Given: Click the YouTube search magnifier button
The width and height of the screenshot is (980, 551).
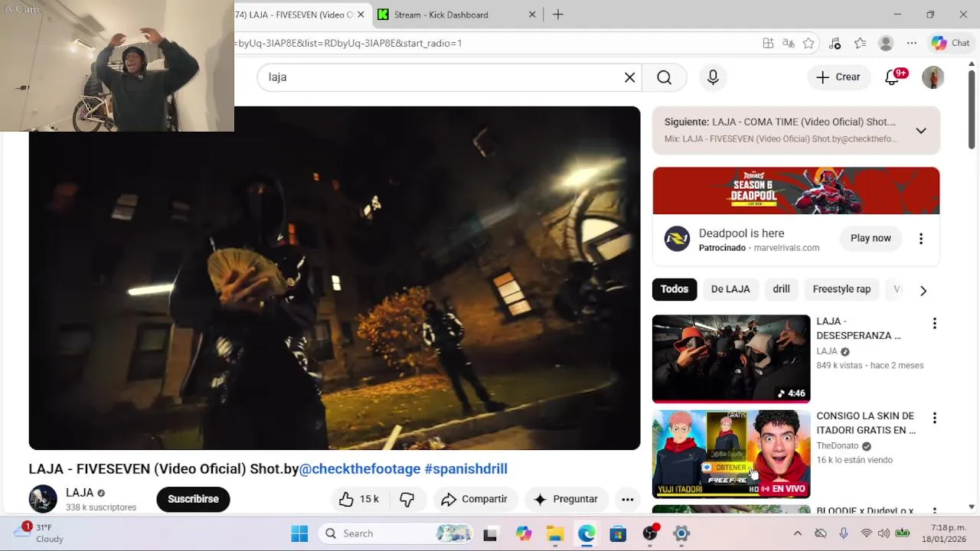Looking at the screenshot, I should (x=664, y=77).
